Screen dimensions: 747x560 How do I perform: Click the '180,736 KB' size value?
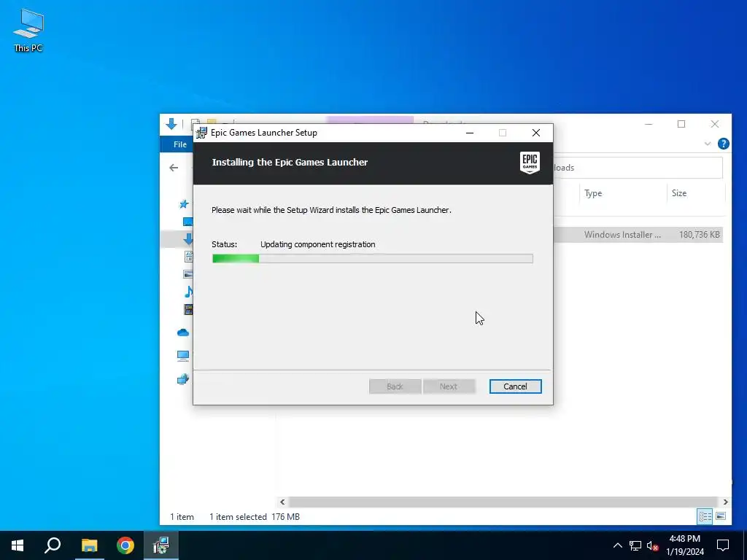[x=700, y=235]
